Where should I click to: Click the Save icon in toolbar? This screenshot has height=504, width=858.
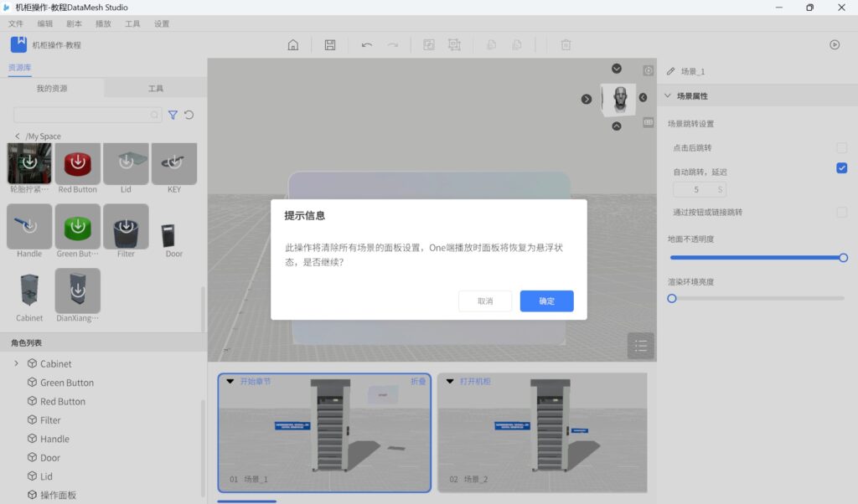(x=330, y=45)
